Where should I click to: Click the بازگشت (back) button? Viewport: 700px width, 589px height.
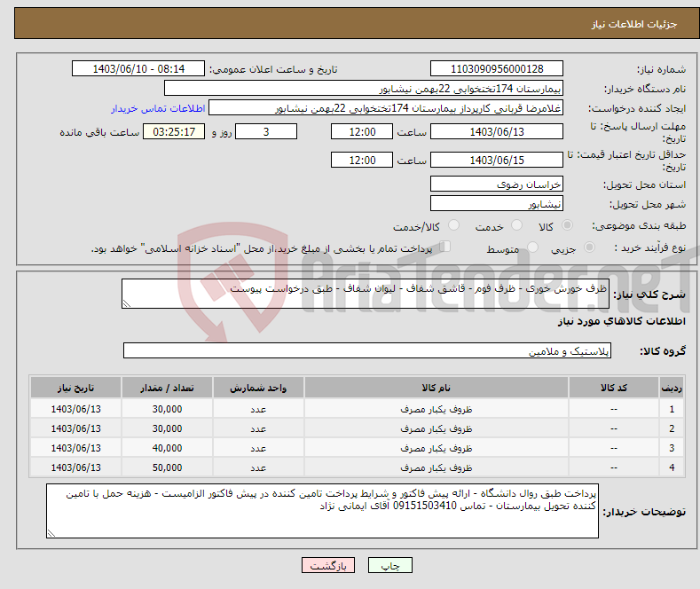point(328,565)
